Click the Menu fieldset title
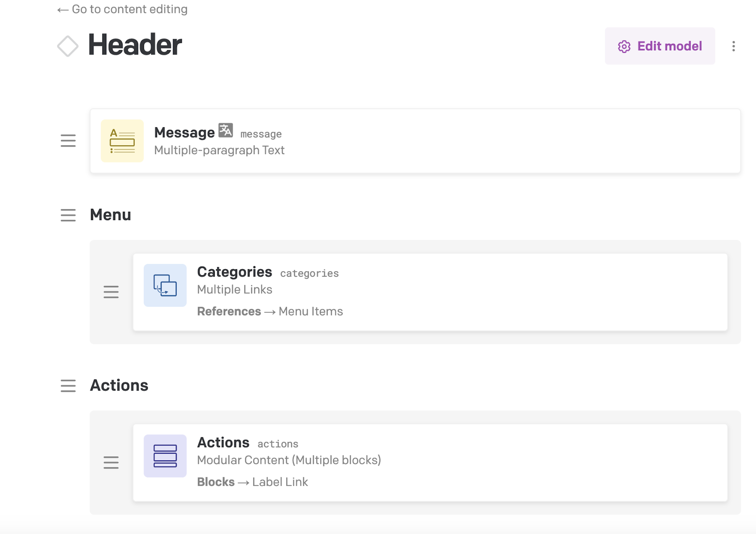This screenshot has height=534, width=756. click(110, 215)
